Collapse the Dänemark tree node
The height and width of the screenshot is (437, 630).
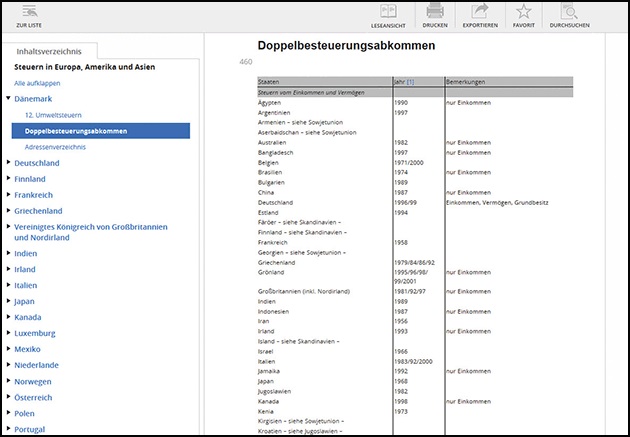pos(8,99)
